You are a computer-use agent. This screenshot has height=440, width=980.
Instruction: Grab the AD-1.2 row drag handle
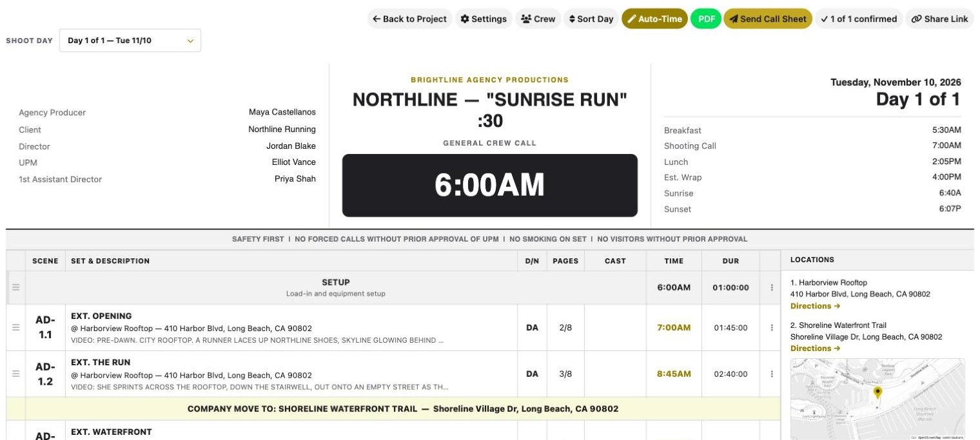click(x=16, y=374)
